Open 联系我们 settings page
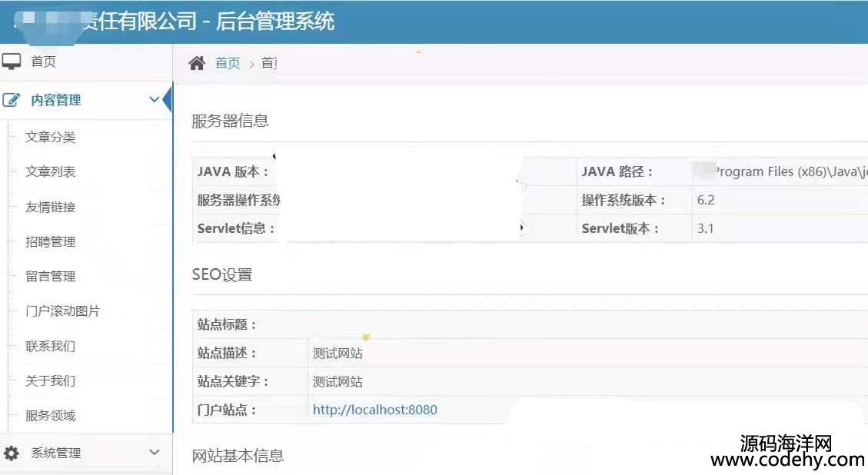 click(51, 346)
